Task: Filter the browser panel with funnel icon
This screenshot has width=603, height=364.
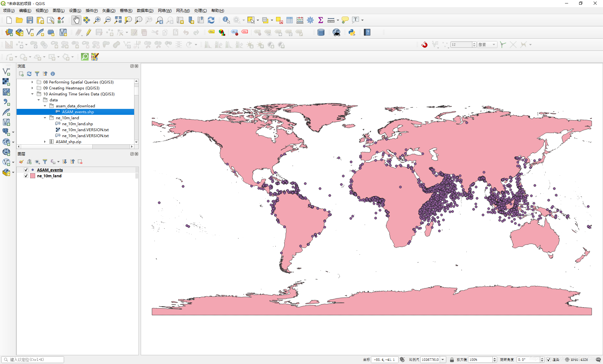Action: [37, 74]
